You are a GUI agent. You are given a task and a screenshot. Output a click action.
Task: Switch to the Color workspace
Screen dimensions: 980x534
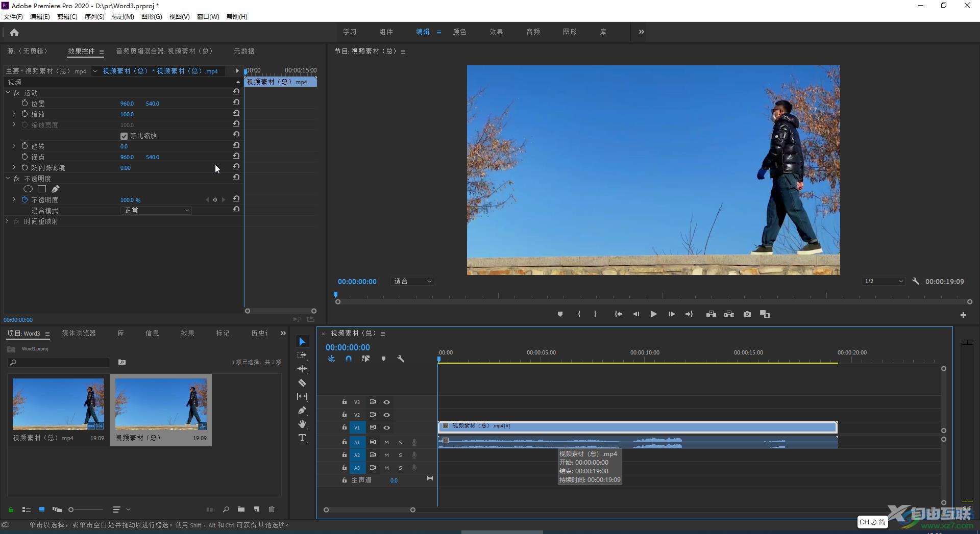(459, 32)
